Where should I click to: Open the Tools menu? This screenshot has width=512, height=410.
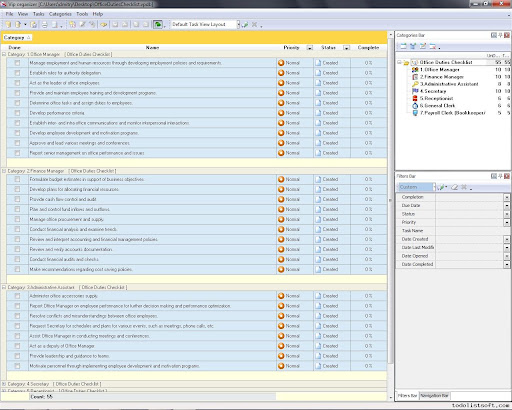pos(82,14)
